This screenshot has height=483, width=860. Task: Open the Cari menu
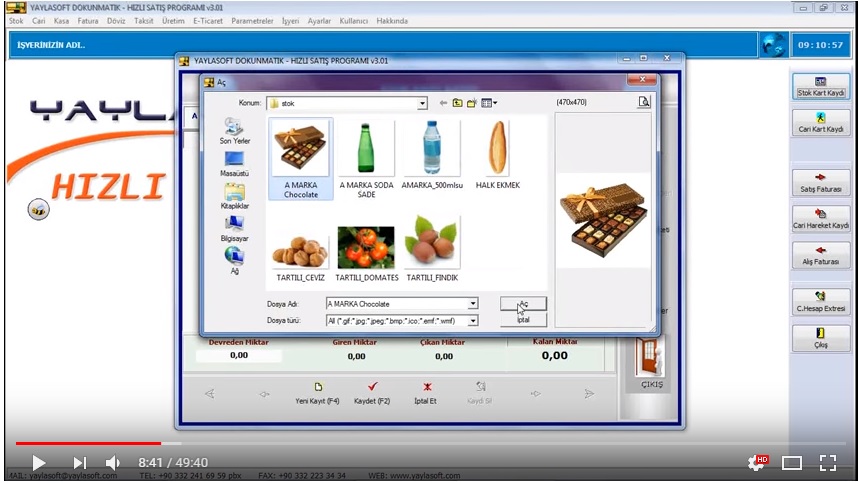click(38, 21)
